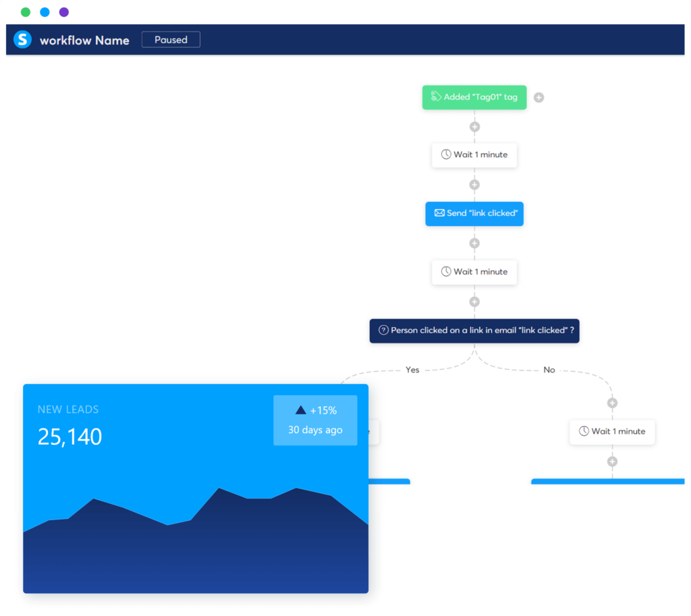Click the plus icon beside the Tag01 node
The image size is (691, 616).
[x=538, y=97]
